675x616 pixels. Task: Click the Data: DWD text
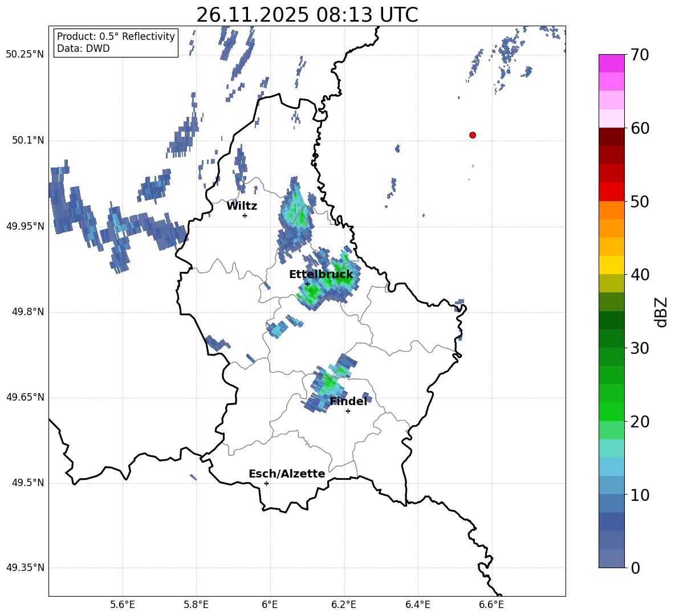click(x=83, y=48)
